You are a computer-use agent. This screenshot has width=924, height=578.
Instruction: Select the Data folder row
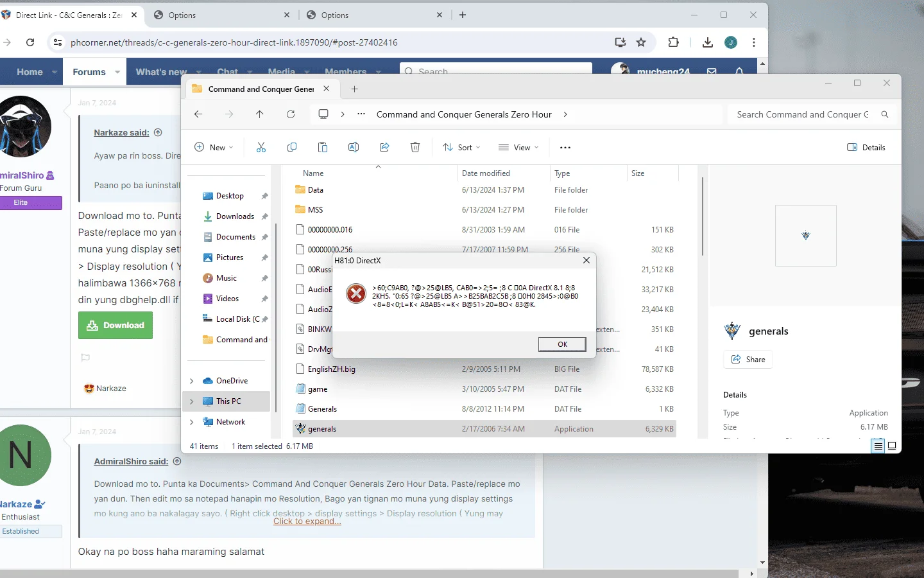pyautogui.click(x=484, y=190)
